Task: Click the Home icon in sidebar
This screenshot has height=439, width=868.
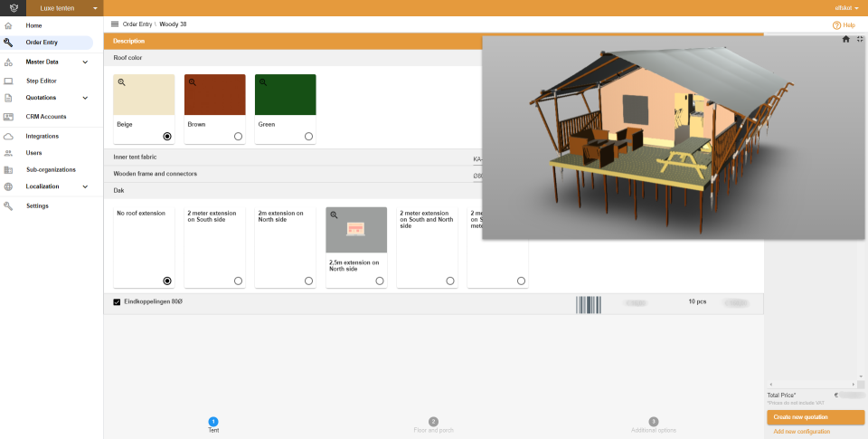Action: tap(8, 26)
